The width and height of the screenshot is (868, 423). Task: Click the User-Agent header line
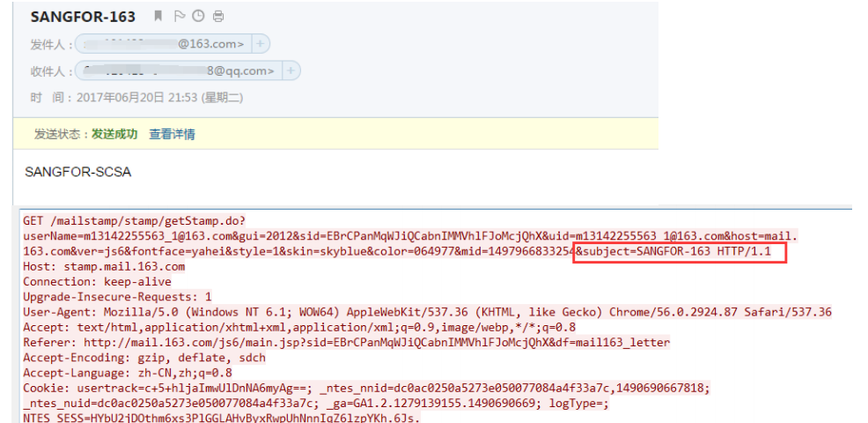[x=427, y=312]
